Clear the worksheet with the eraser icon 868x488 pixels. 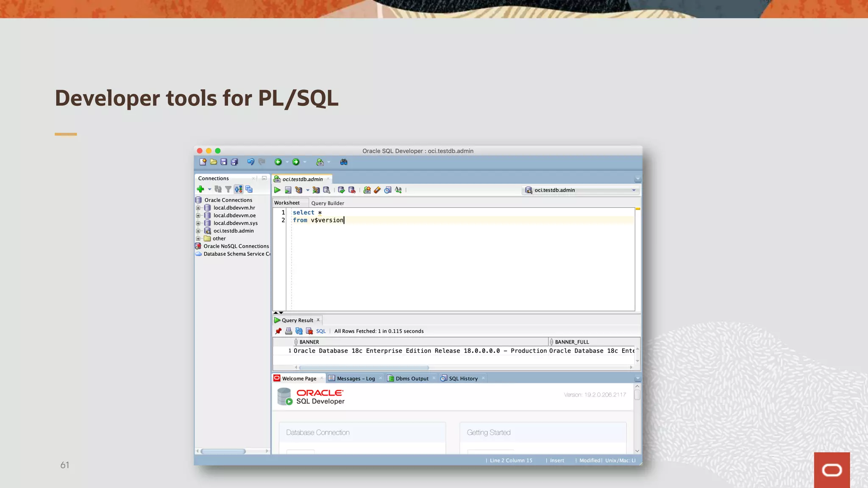point(377,190)
